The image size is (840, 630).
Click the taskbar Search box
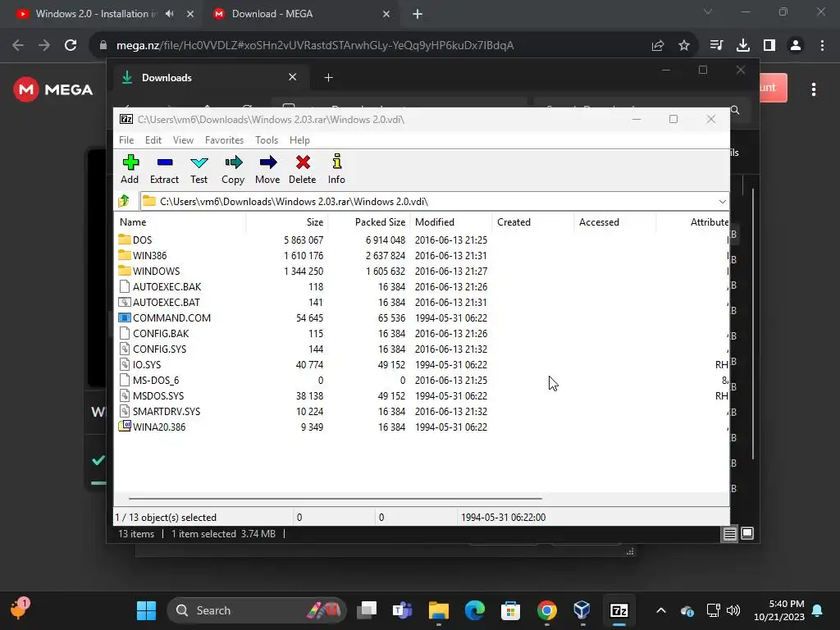257,610
